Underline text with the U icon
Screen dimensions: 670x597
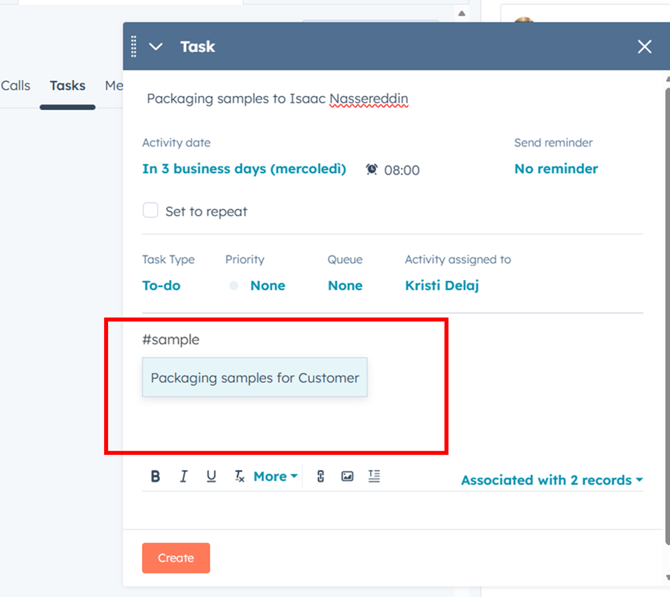[x=211, y=477]
